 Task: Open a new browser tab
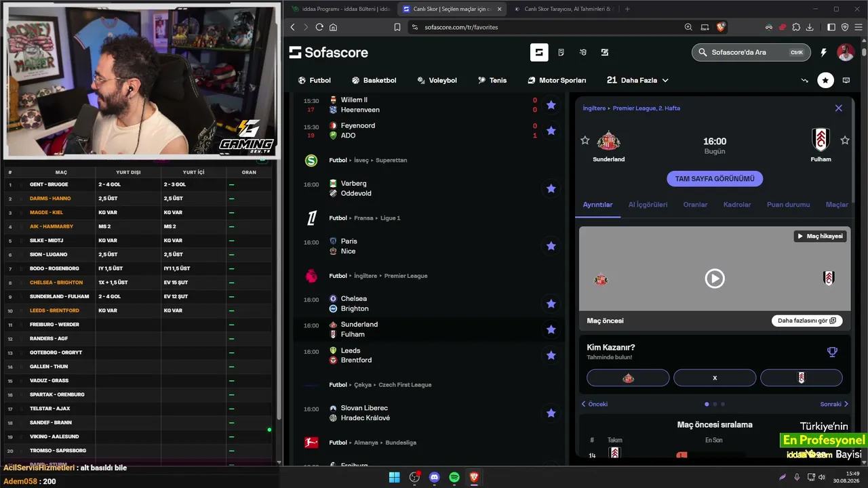coord(627,9)
